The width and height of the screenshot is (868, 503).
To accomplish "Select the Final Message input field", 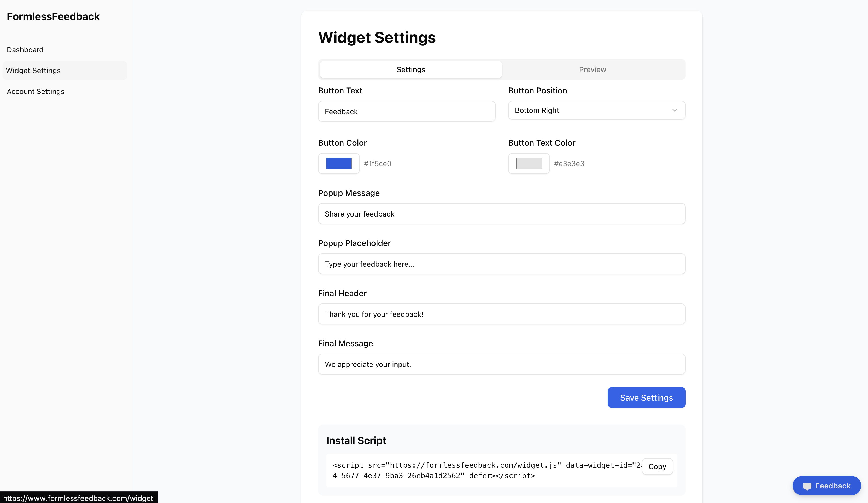I will pyautogui.click(x=502, y=364).
